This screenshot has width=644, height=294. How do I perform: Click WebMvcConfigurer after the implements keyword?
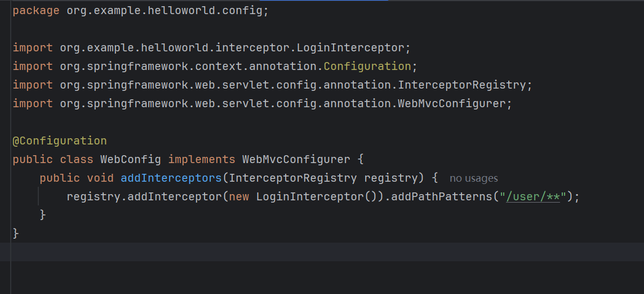point(296,159)
